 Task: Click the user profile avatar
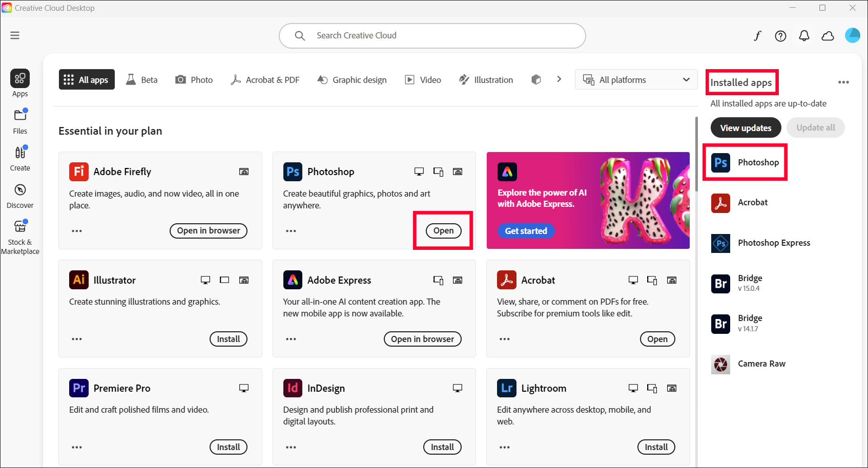[x=852, y=35]
